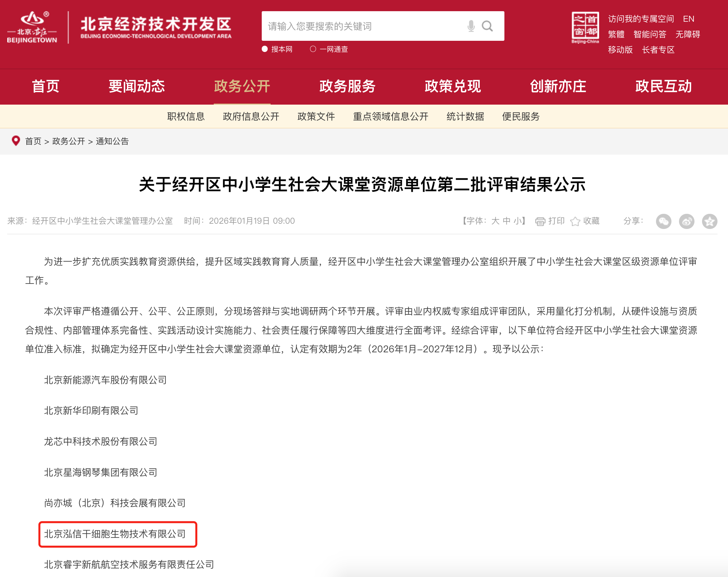This screenshot has width=728, height=577.
Task: Set font size to 大
Action: pos(495,221)
